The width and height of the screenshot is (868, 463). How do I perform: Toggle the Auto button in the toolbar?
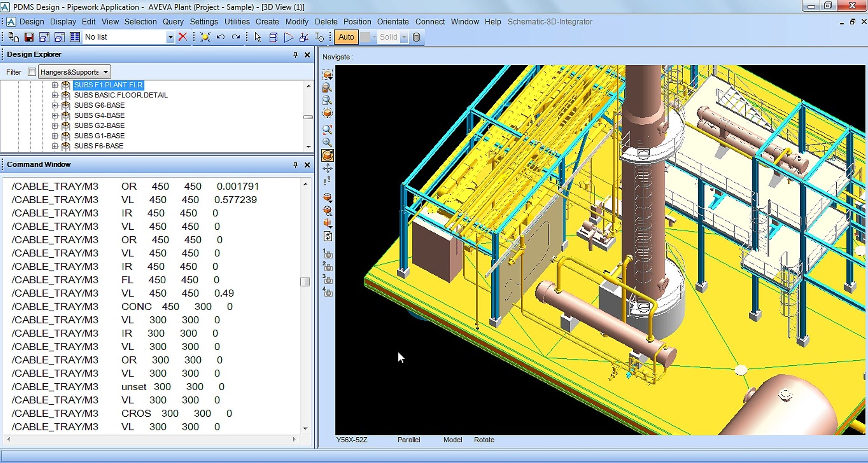point(346,37)
